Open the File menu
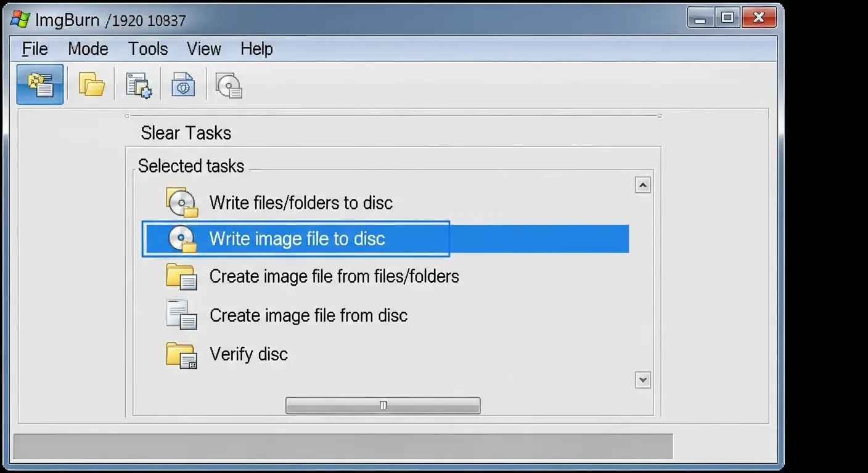Viewport: 868px width, 473px height. [x=35, y=49]
